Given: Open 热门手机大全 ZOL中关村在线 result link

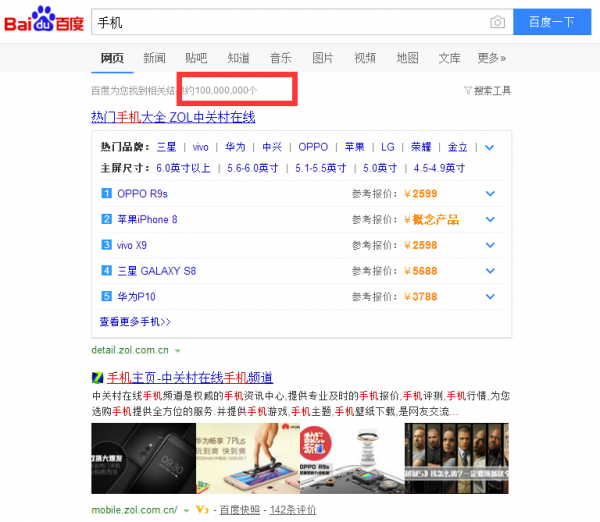Looking at the screenshot, I should coord(173,117).
